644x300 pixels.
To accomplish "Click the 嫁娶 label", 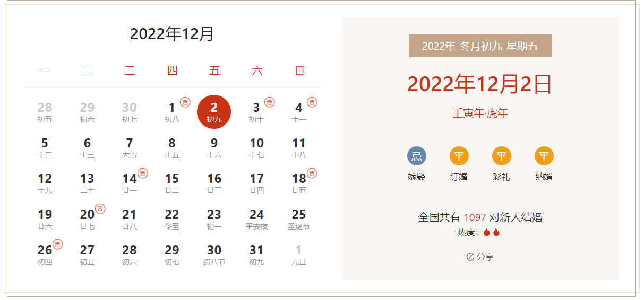I will coord(417,177).
